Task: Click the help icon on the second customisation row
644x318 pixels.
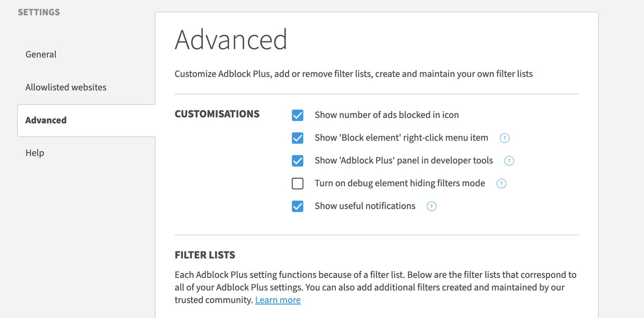Action: point(504,138)
